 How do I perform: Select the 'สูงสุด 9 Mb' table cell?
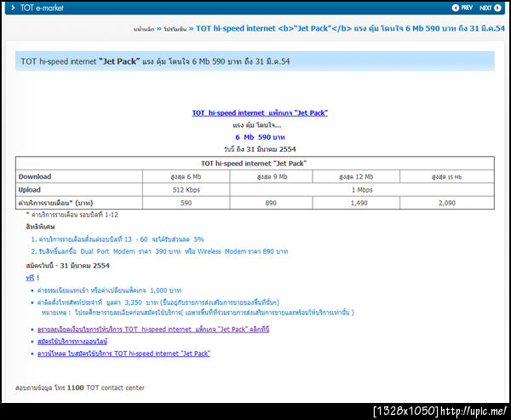click(x=271, y=176)
